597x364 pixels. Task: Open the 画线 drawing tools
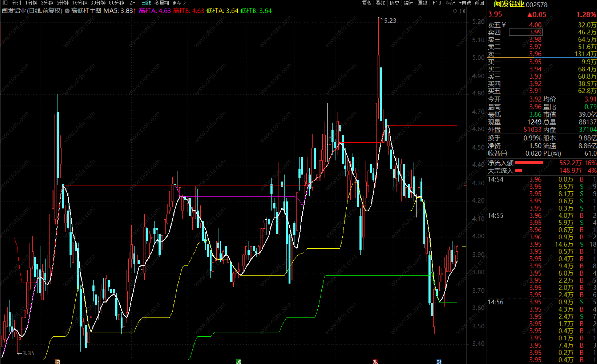(422, 3)
